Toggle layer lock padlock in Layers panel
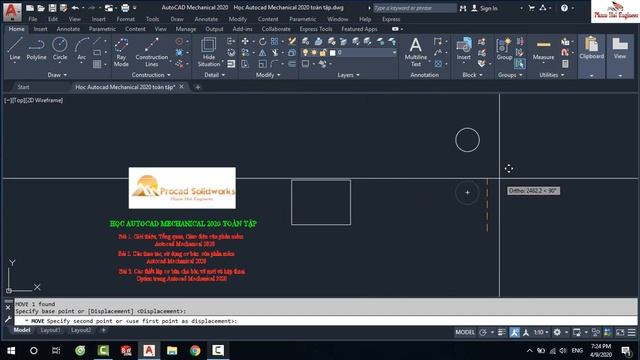640x360 pixels. click(323, 53)
